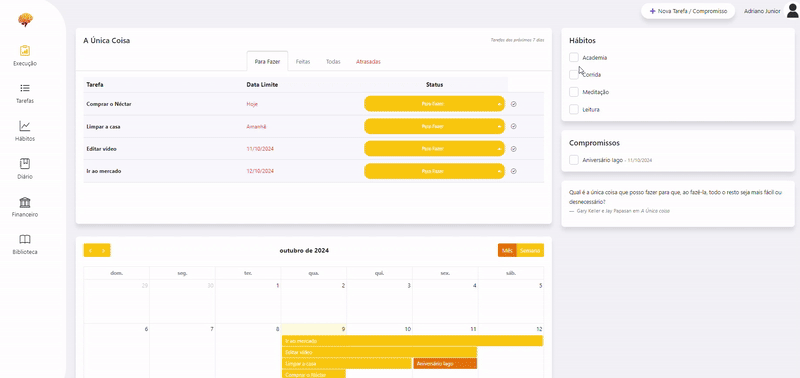Click the outubro de 2024 calendar title
This screenshot has height=378, width=800.
click(x=304, y=250)
